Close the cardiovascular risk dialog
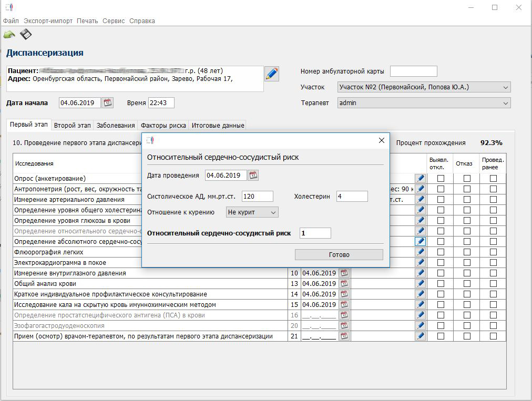 click(x=382, y=141)
